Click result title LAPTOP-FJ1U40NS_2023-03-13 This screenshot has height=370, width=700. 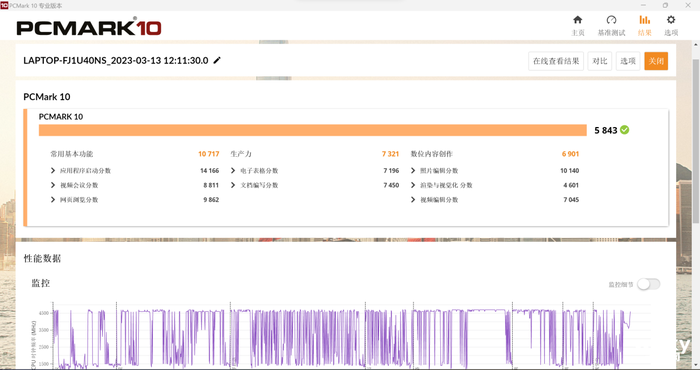coord(116,60)
